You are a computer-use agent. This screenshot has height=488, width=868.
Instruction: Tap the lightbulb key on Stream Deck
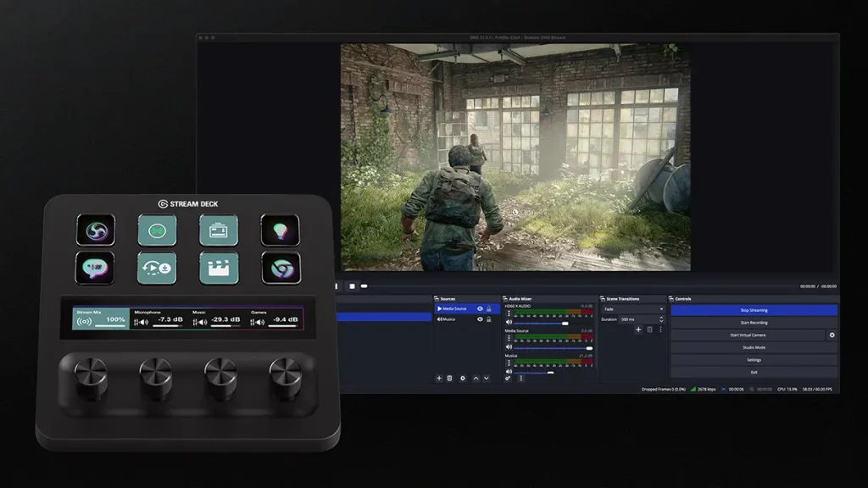(x=280, y=230)
